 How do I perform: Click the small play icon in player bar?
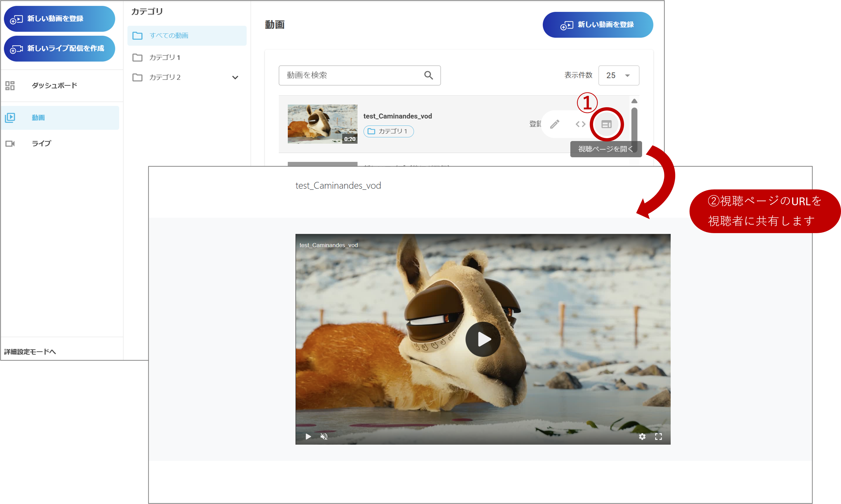[308, 436]
